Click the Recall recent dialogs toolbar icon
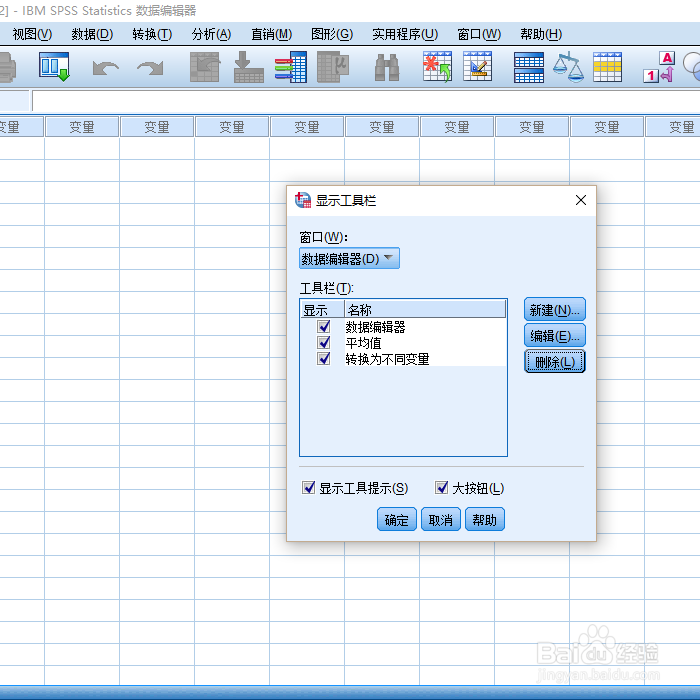This screenshot has height=700, width=700. point(54,67)
